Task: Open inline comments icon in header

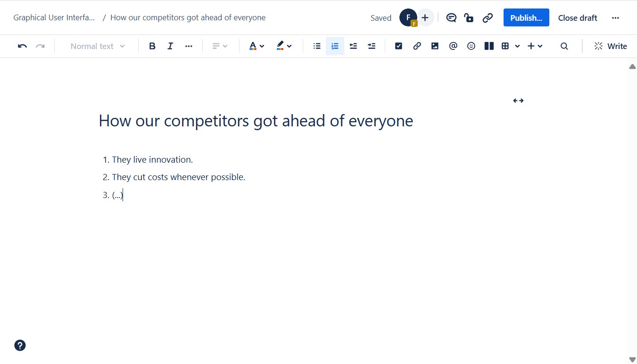Action: pos(451,18)
